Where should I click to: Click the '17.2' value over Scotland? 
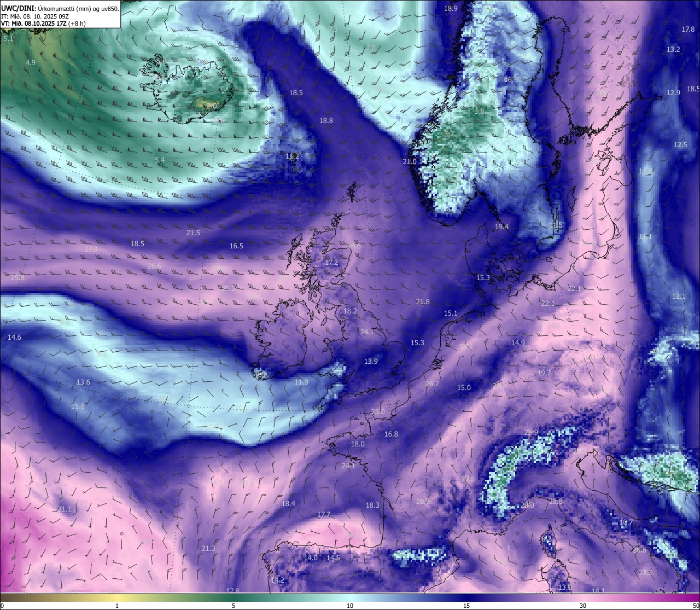tap(331, 263)
